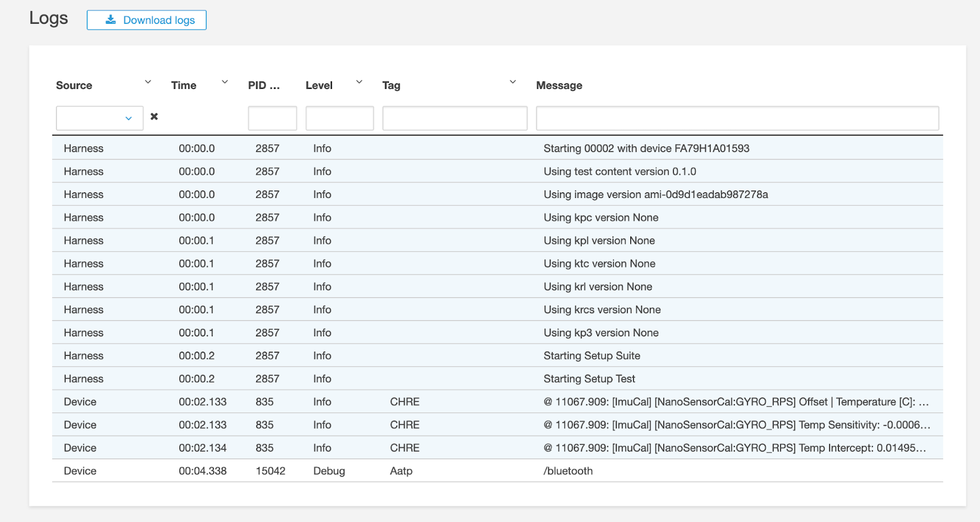The width and height of the screenshot is (980, 522).
Task: Select the GYRO_RPS Temp Intercept message
Action: (x=735, y=448)
